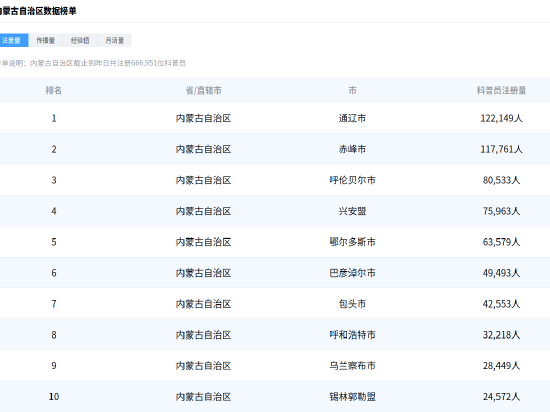Click the value 117,761人
This screenshot has height=412, width=550.
coord(501,149)
